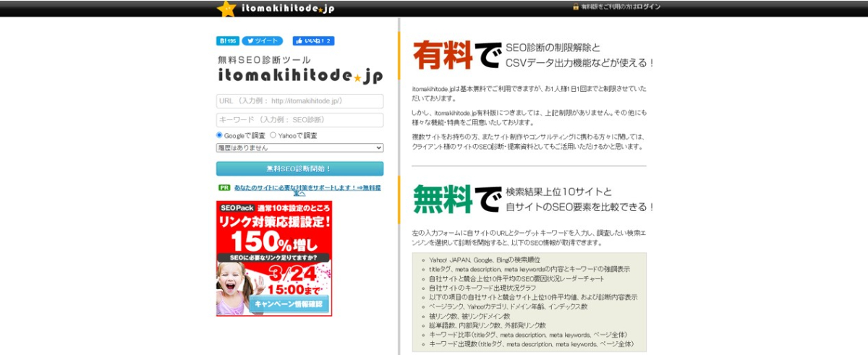
Task: Click the 有料で heading graphic
Action: [456, 55]
